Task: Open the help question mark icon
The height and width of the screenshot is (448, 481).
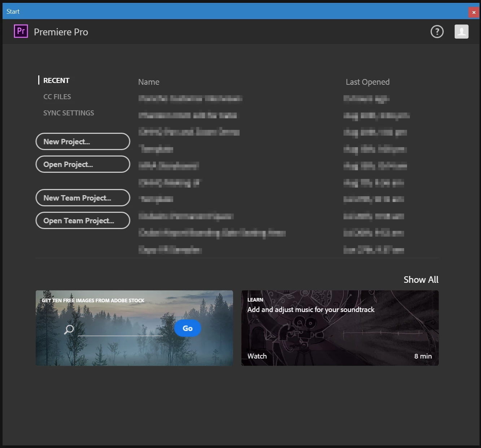Action: coord(437,32)
